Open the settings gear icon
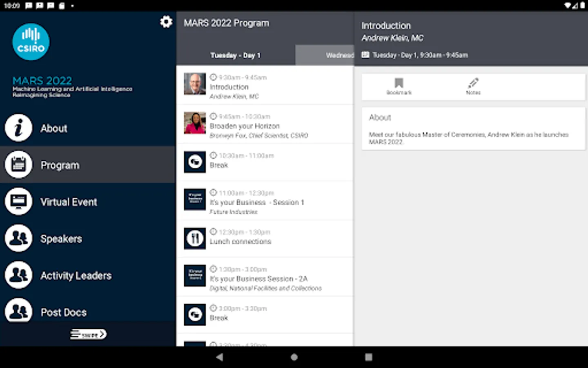 click(x=166, y=22)
